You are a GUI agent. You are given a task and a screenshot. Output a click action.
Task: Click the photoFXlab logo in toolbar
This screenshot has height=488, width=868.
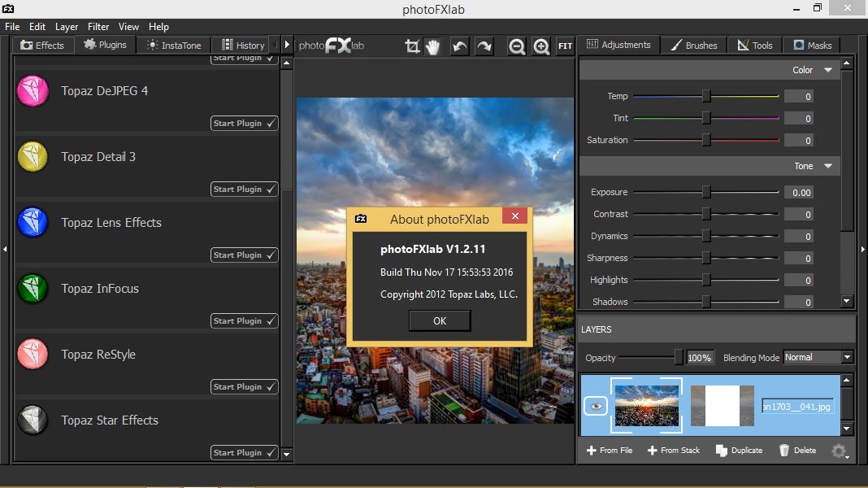click(332, 46)
